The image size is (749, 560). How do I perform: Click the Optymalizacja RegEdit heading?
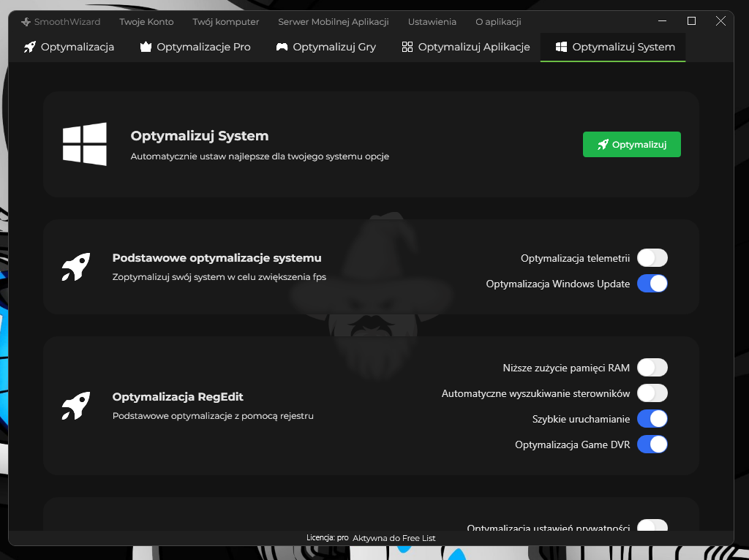[178, 397]
